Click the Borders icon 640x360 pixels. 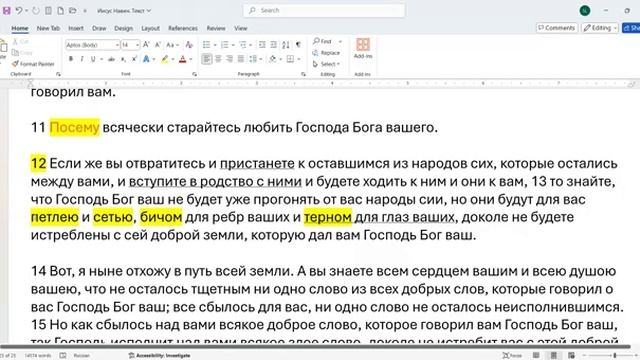290,59
